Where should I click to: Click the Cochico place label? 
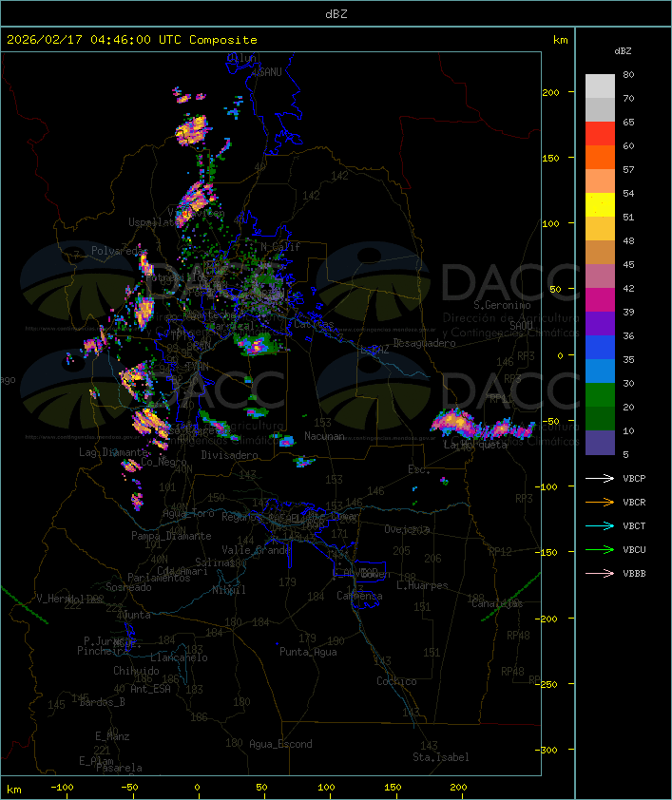(x=396, y=681)
